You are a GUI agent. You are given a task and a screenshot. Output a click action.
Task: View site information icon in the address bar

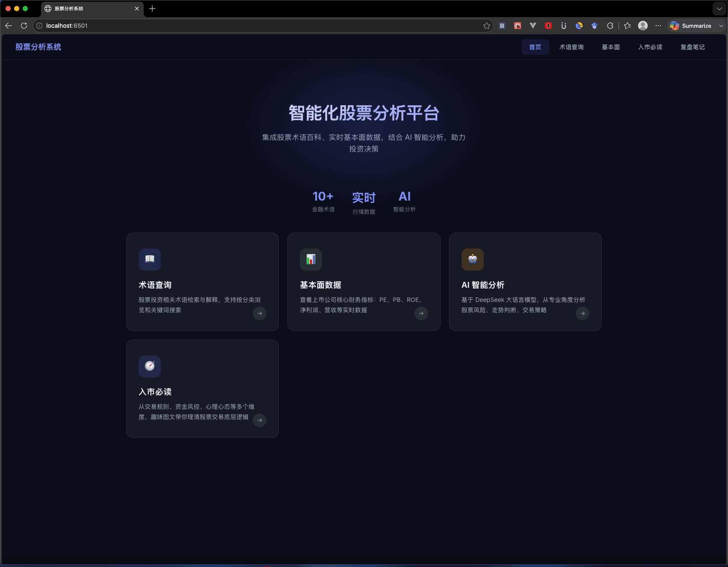pyautogui.click(x=39, y=26)
